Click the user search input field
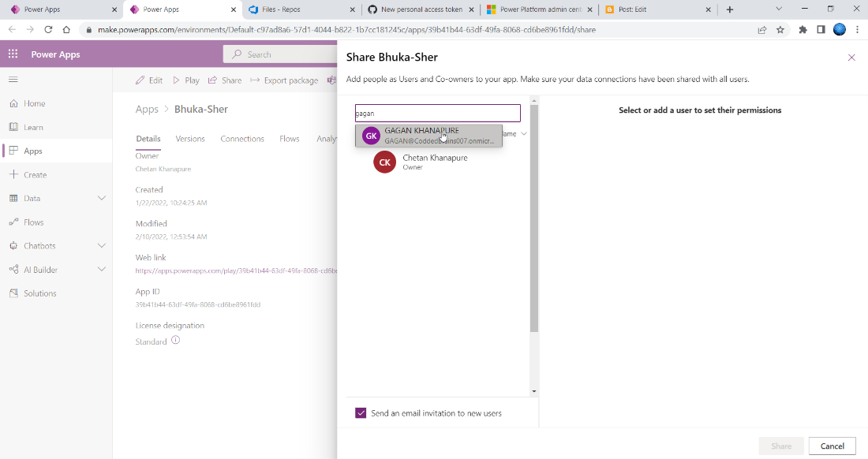 click(437, 114)
